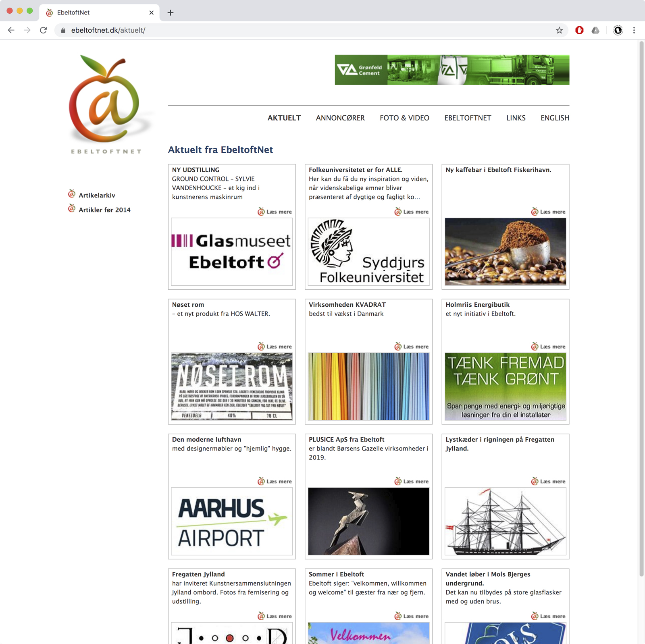645x644 pixels.
Task: Open the AKTUELT menu item
Action: 284,118
